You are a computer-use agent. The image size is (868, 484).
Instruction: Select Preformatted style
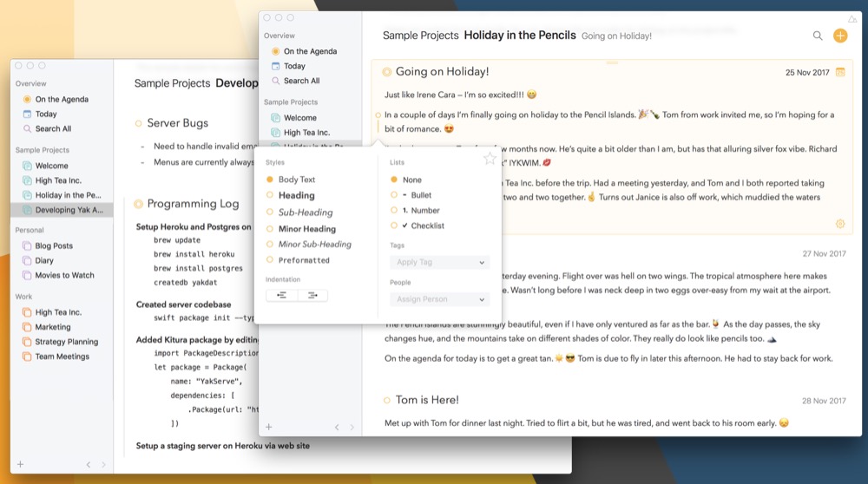298,260
